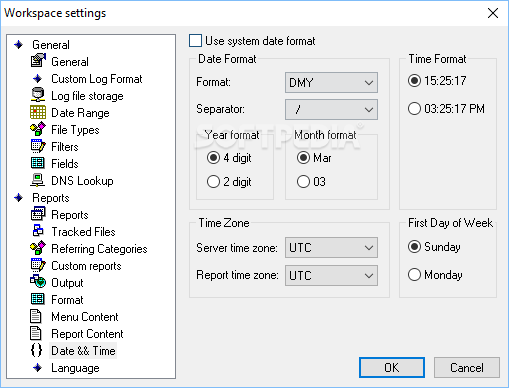Click the Tracked Files icon
The image size is (509, 388).
click(38, 231)
